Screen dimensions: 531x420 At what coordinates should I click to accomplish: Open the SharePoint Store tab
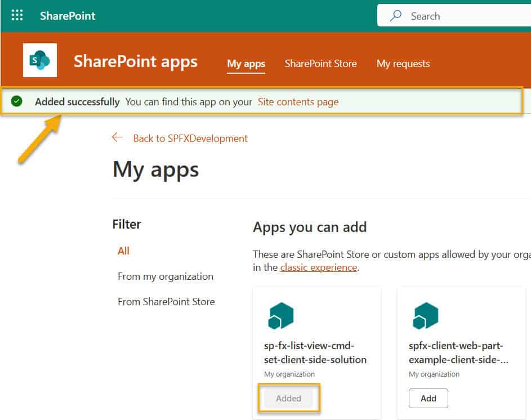pos(320,64)
